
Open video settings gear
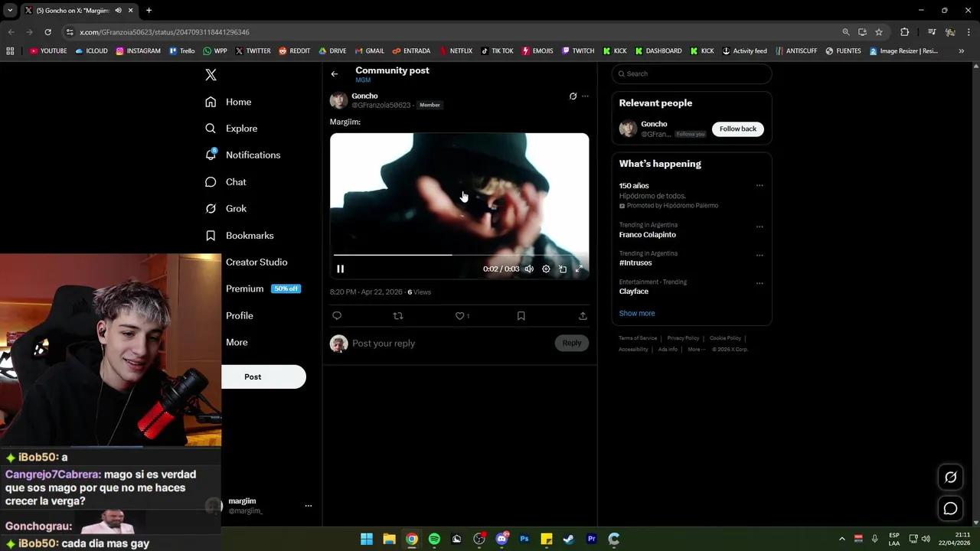(546, 269)
